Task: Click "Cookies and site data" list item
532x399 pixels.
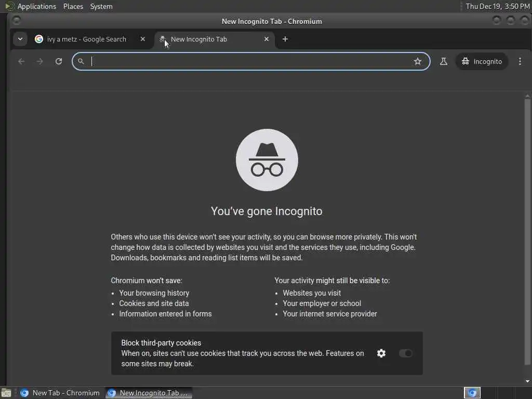Action: pyautogui.click(x=154, y=303)
